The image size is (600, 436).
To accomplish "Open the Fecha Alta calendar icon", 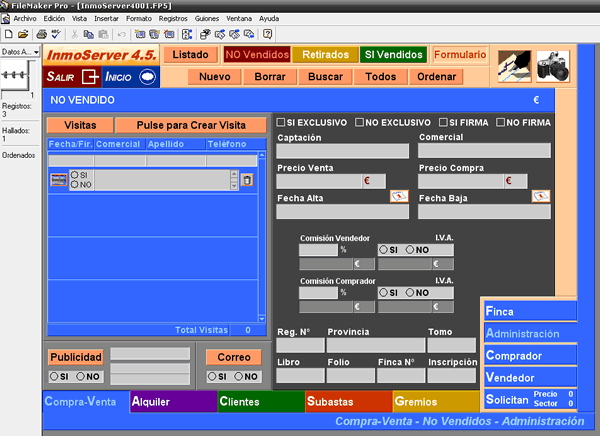I will pyautogui.click(x=399, y=196).
